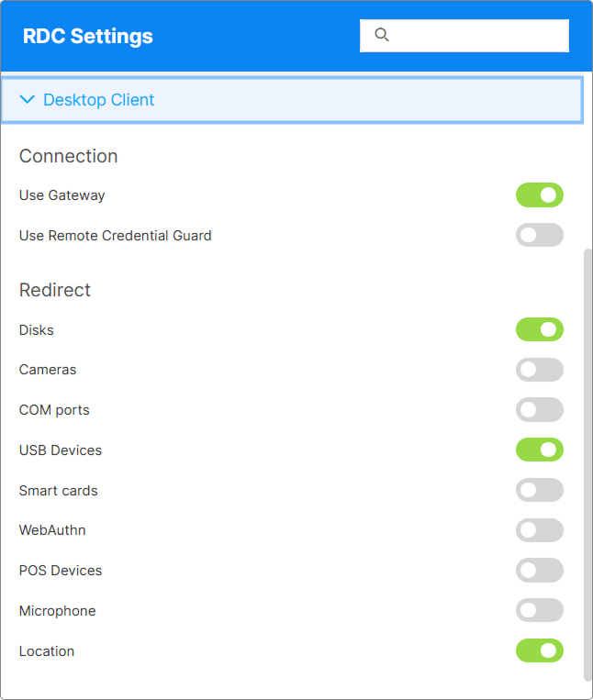Screen dimensions: 593x700
Task: Toggle COM ports redirection on
Action: (539, 410)
